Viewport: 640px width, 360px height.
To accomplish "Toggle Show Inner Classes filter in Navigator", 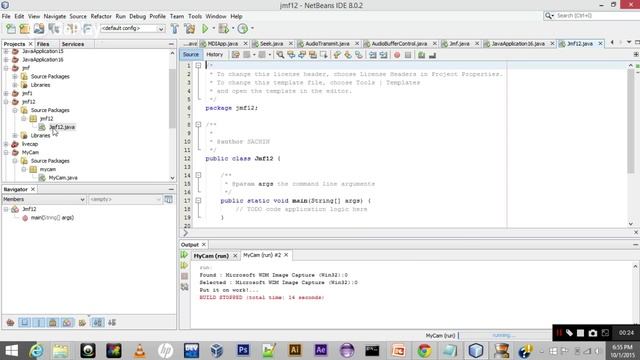I will (67, 322).
